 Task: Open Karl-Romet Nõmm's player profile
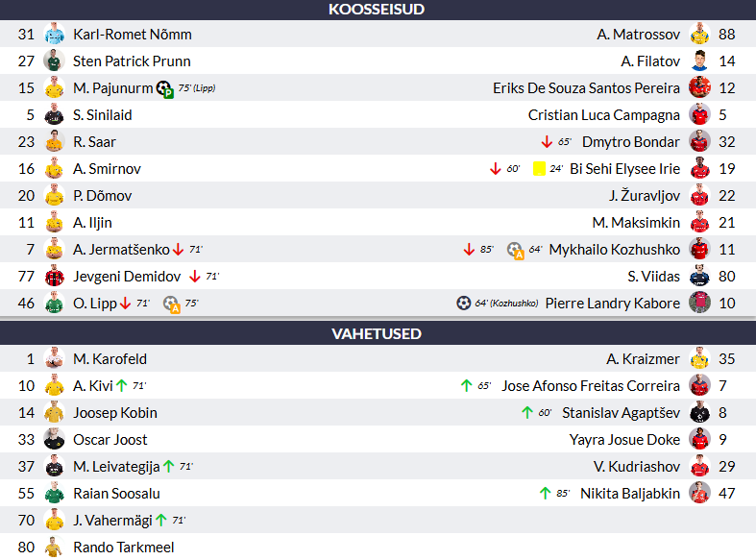[133, 35]
